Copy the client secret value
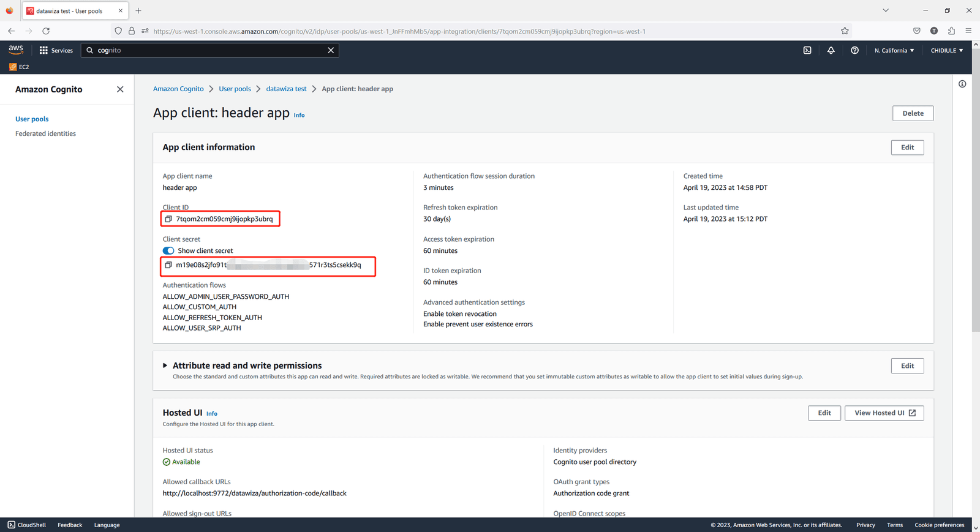 point(168,265)
